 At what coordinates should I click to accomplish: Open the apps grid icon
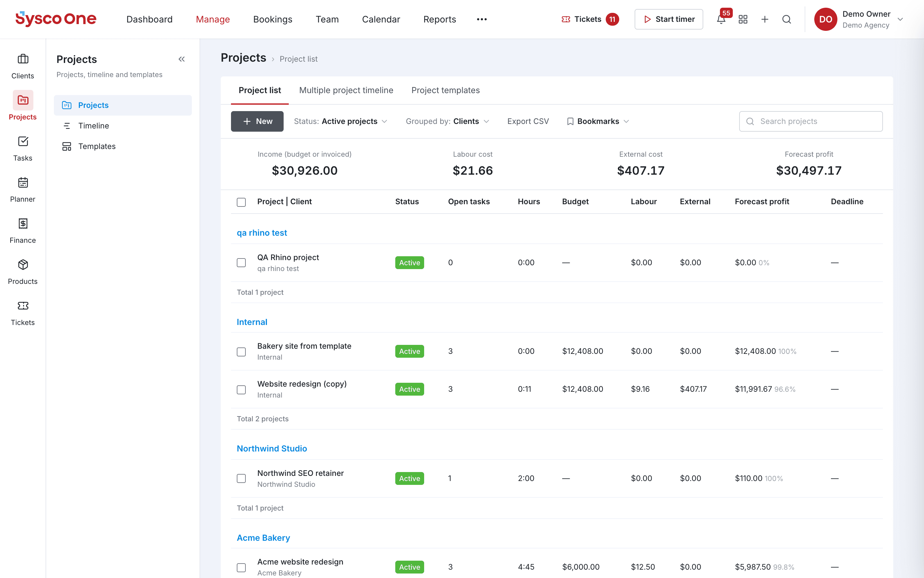point(743,19)
